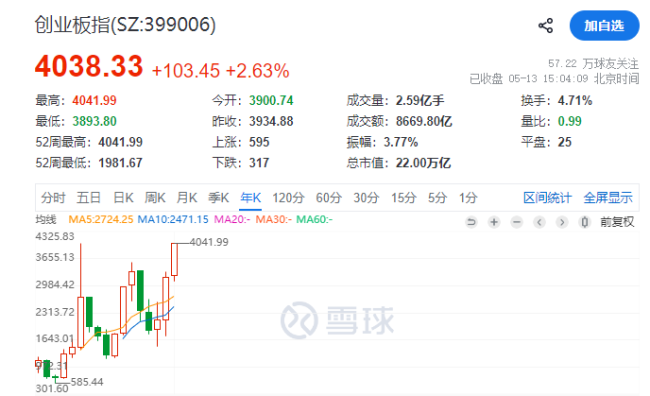Click y-axis label 2313.72
Image resolution: width=650 pixels, height=396 pixels.
[x=55, y=312]
